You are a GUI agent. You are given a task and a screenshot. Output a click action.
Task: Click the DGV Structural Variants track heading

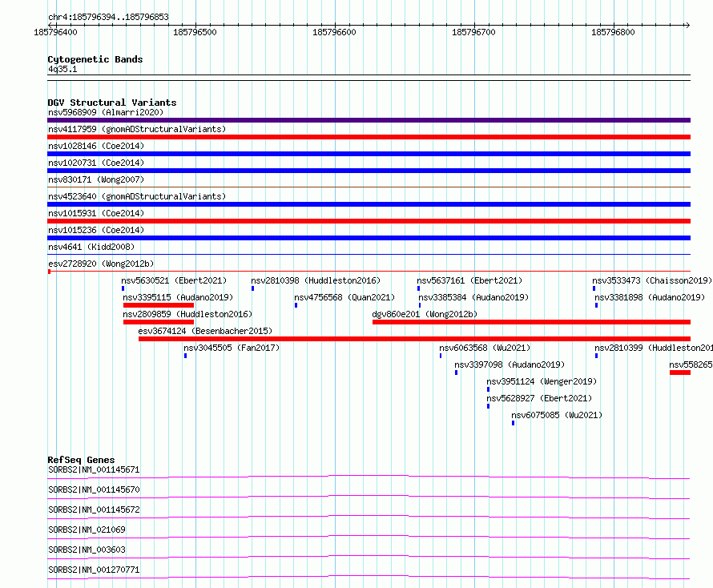tap(112, 103)
